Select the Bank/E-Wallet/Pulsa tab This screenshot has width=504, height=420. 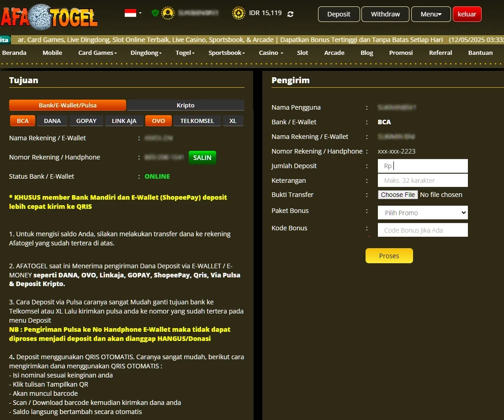68,105
